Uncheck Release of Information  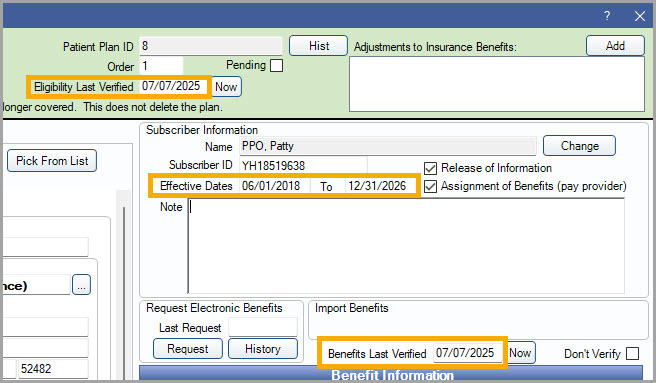coord(430,168)
